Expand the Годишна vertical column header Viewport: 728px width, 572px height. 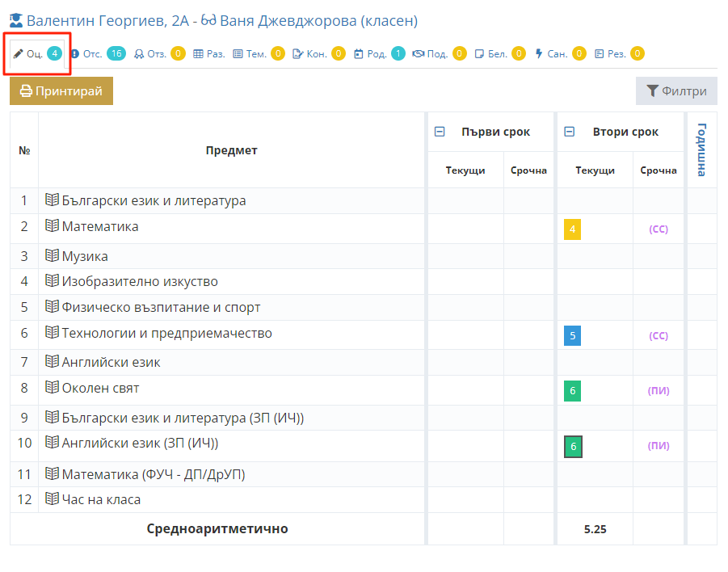(x=701, y=149)
